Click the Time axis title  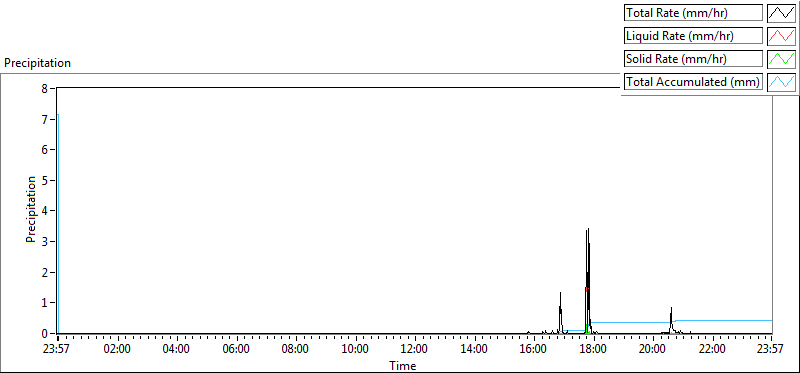coord(403,365)
